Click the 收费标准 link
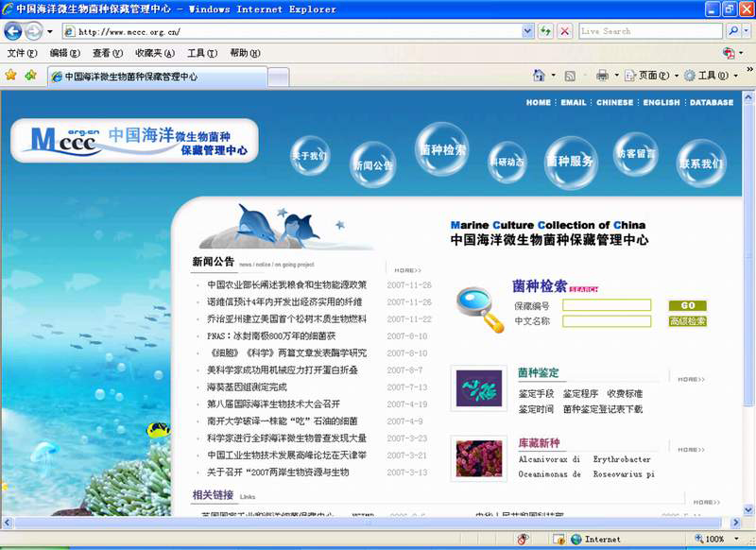This screenshot has width=756, height=550. point(625,394)
